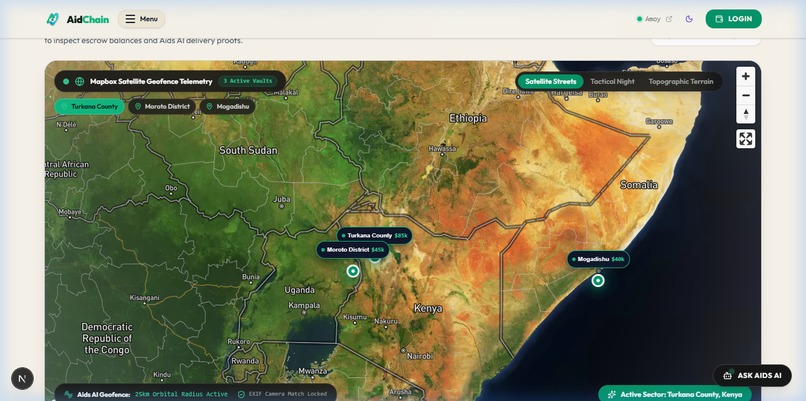
Task: Click the South Sudan country label
Action: click(x=248, y=151)
